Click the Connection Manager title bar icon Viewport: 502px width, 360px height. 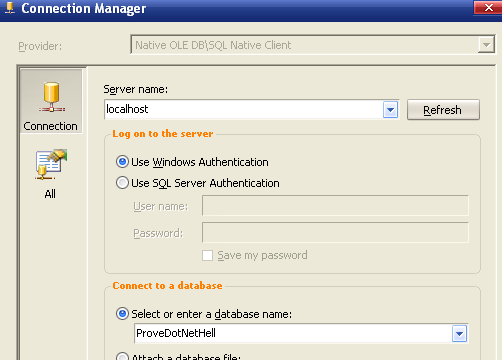pyautogui.click(x=10, y=8)
